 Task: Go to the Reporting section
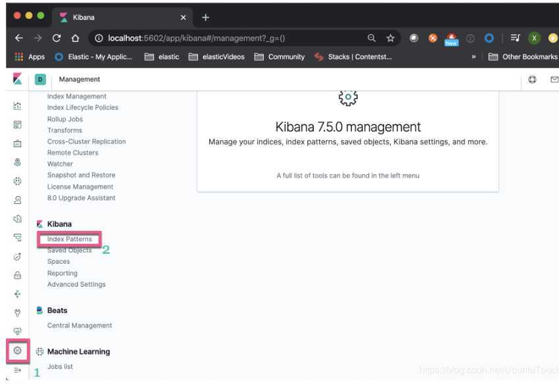[62, 273]
